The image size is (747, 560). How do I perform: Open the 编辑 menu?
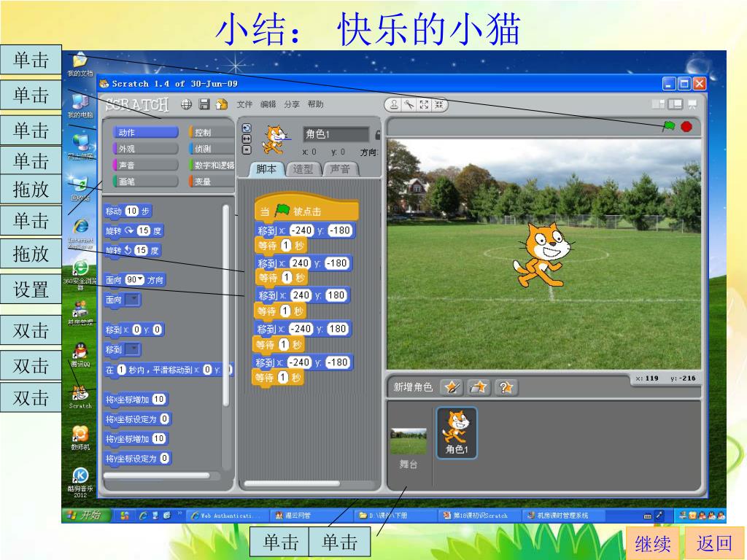point(268,104)
